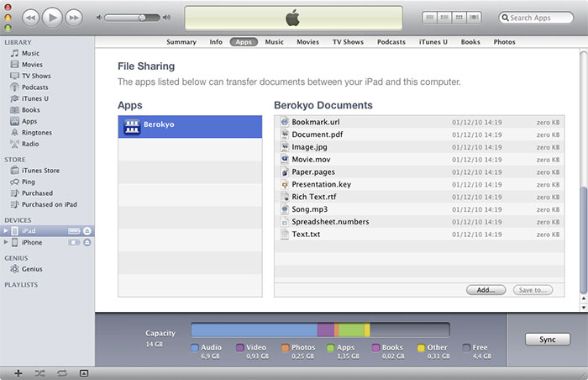The height and width of the screenshot is (380, 588).
Task: Switch to album list view
Action: [444, 18]
